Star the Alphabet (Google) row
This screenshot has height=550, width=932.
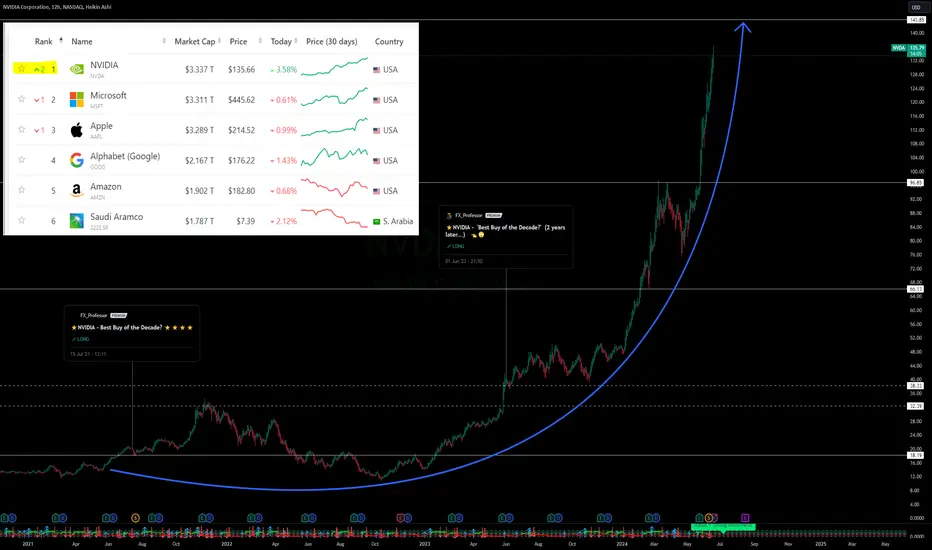tap(21, 160)
